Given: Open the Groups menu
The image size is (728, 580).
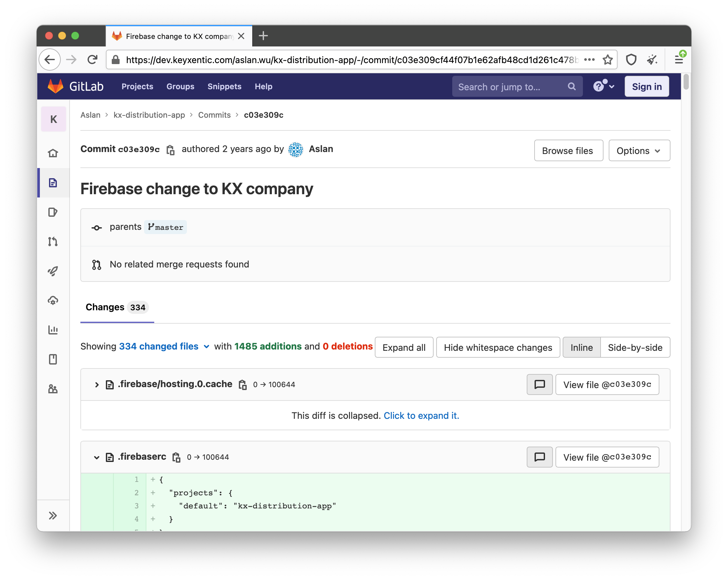Looking at the screenshot, I should 180,86.
